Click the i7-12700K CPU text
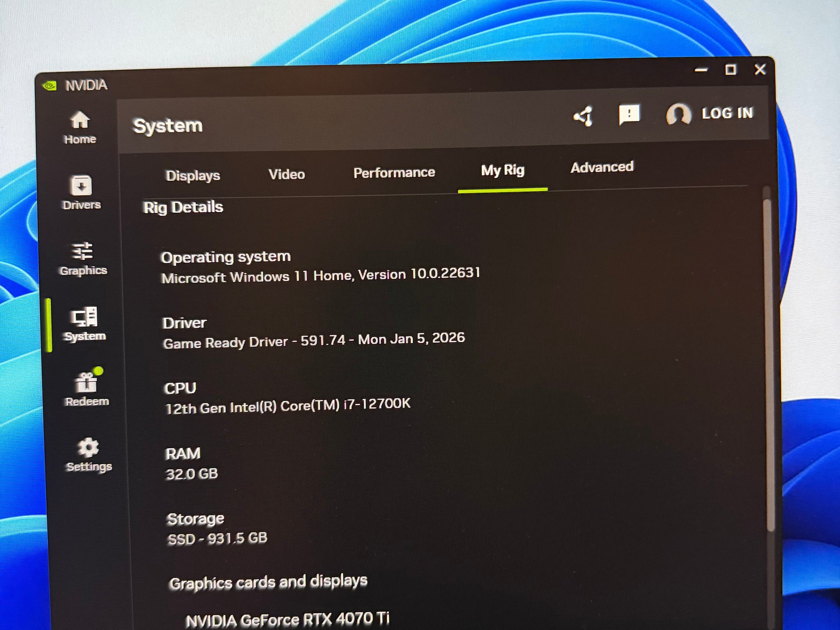The width and height of the screenshot is (840, 630). (x=288, y=406)
